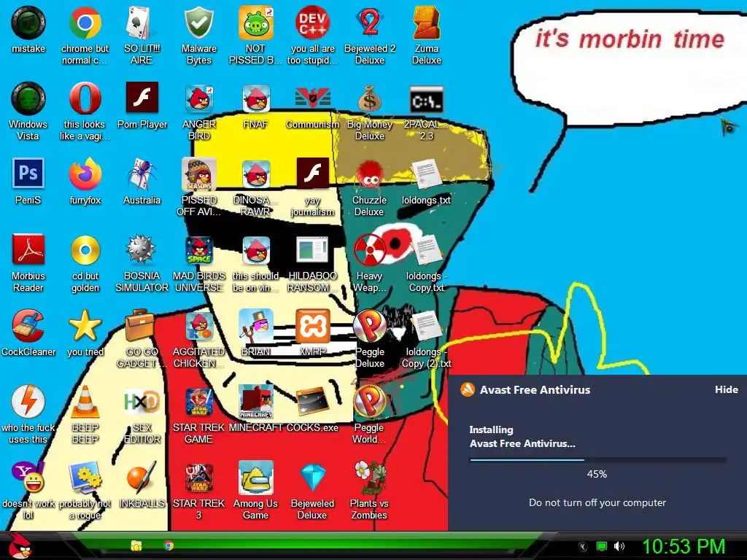Open 'NOT PISSED B...' green pig icon
Image resolution: width=747 pixels, height=560 pixels.
(255, 23)
